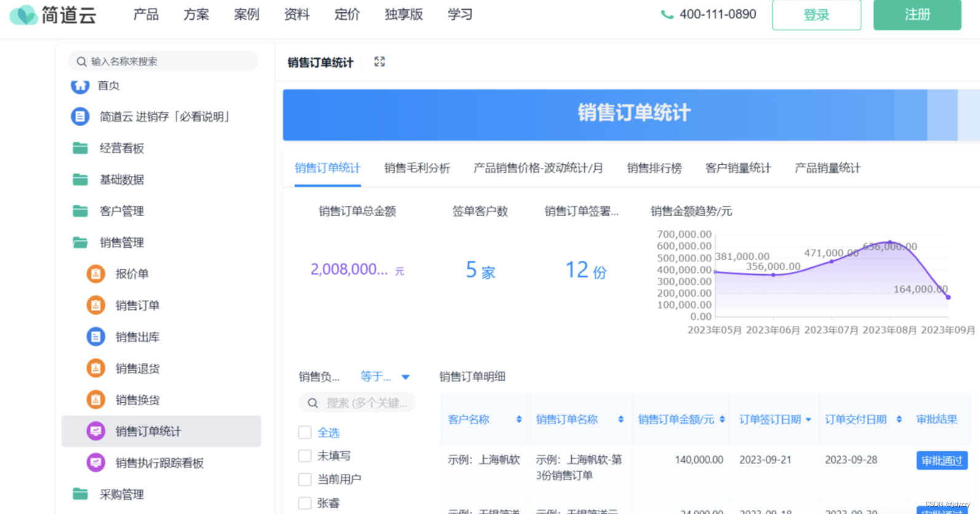Click the 2023年09月 data point on trend chart
The width and height of the screenshot is (980, 514).
point(948,298)
